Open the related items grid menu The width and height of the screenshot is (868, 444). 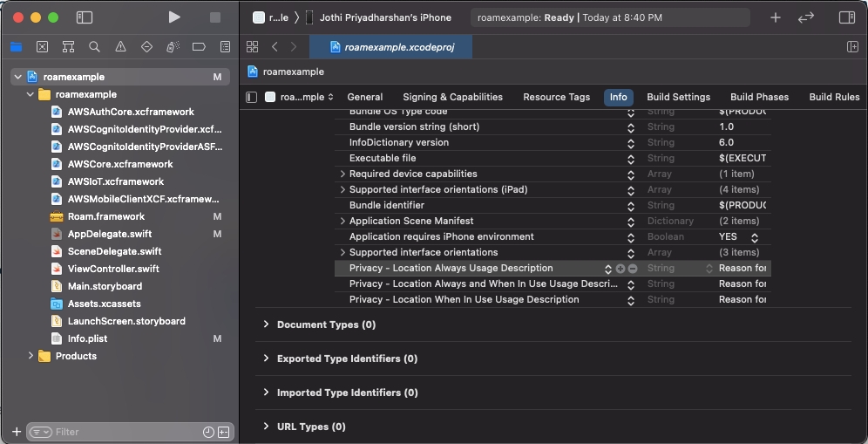(x=252, y=47)
